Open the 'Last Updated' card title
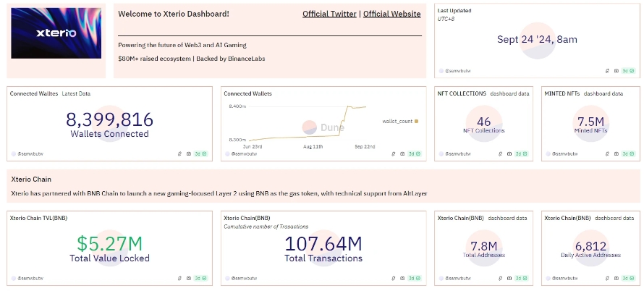The image size is (644, 291). click(x=454, y=11)
